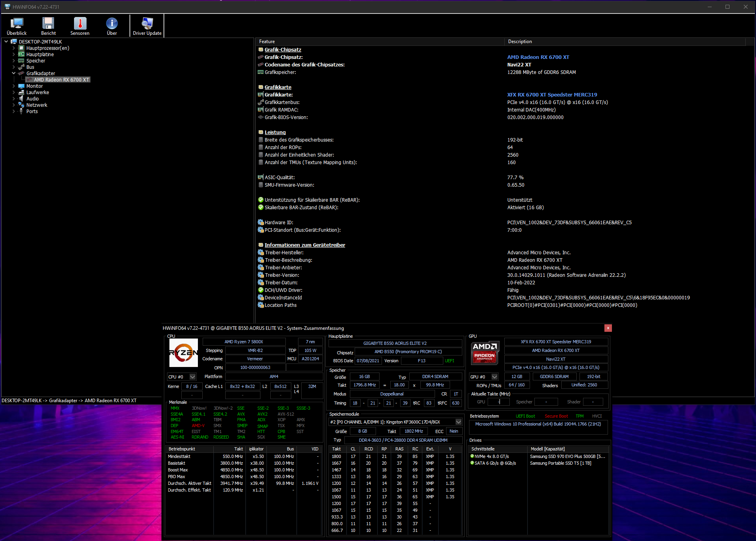This screenshot has height=541, width=756.
Task: Click the Aktuelle Takte GPU value field
Action: [x=498, y=402]
